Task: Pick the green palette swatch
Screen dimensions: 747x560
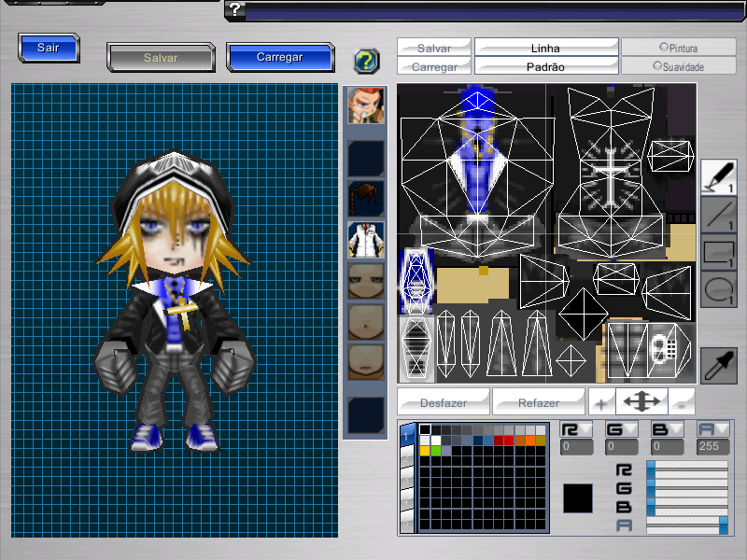Action: (435, 451)
